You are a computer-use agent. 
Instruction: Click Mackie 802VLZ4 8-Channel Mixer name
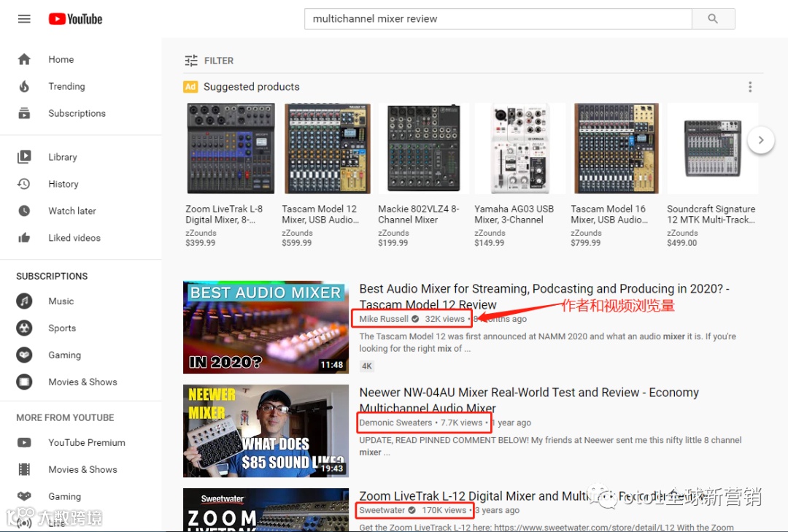tap(419, 215)
